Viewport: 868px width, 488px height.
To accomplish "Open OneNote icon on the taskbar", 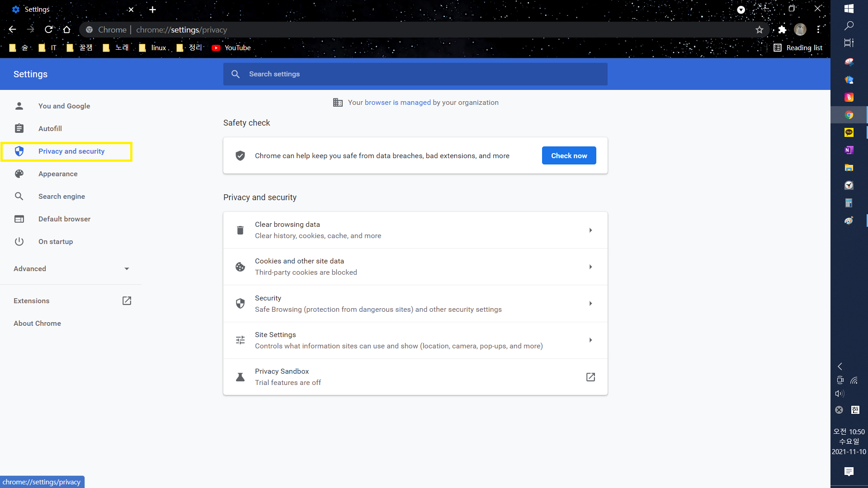I will click(x=849, y=150).
